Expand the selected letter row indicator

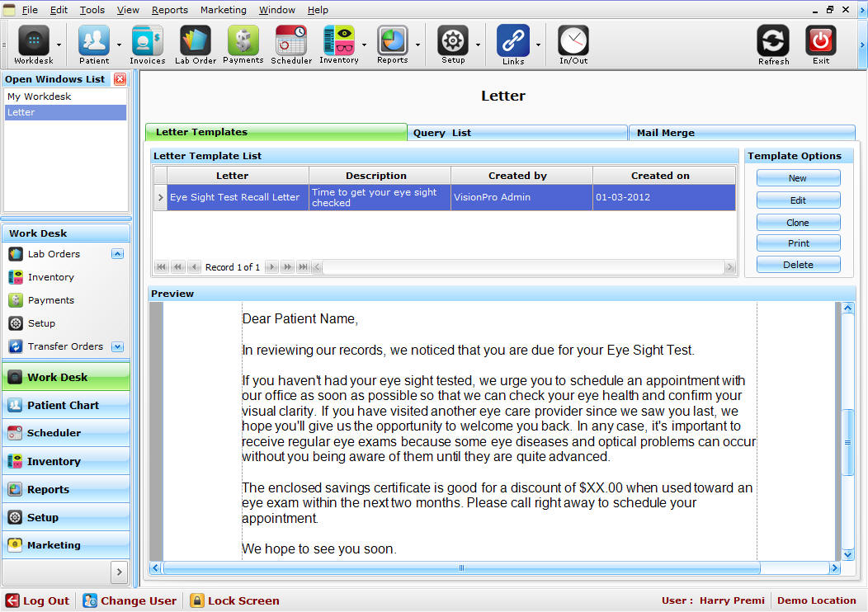coord(160,198)
